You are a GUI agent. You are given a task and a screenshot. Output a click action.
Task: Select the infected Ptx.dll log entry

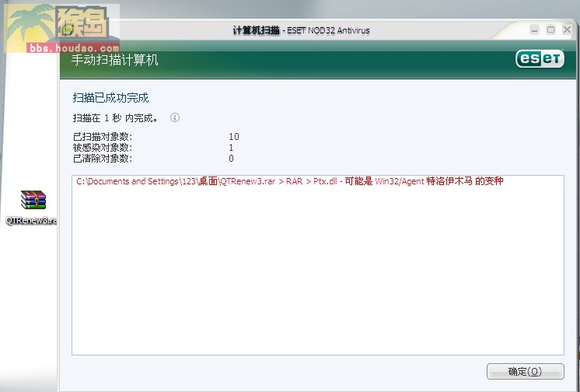(x=290, y=181)
